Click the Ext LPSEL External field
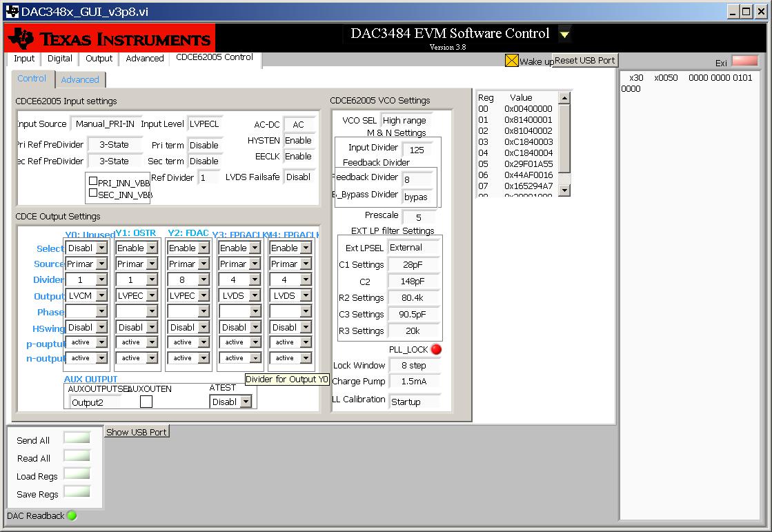Screen dimensions: 772x532 413,248
